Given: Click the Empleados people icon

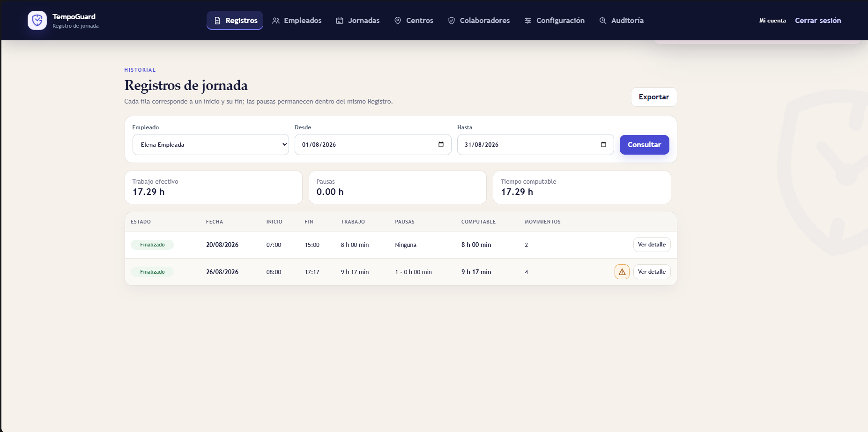Looking at the screenshot, I should tap(276, 21).
